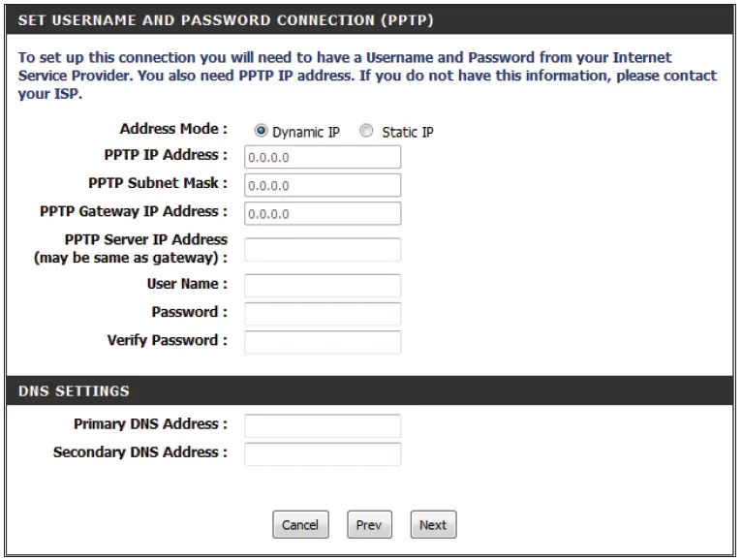Select the Dynamic IP radio button

point(262,132)
